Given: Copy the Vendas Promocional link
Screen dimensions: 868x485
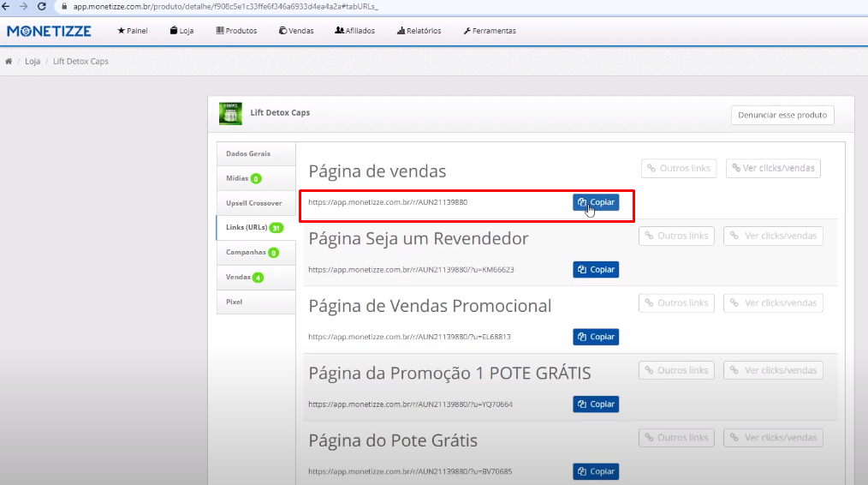Looking at the screenshot, I should 596,337.
